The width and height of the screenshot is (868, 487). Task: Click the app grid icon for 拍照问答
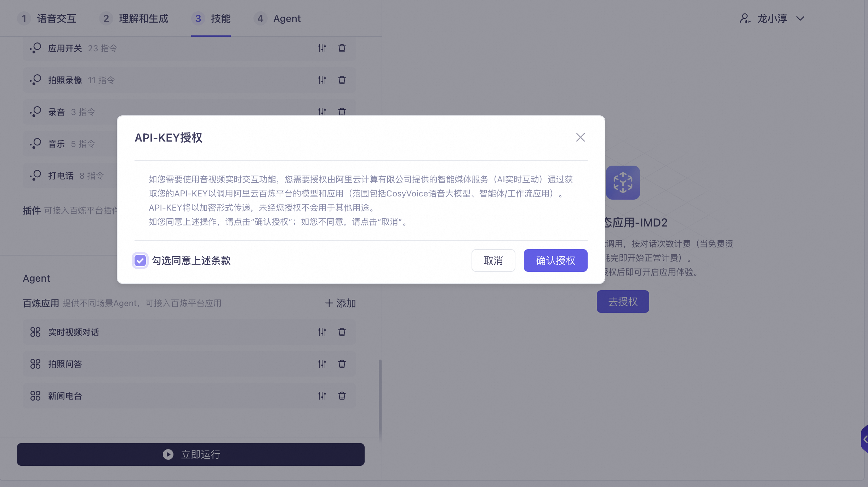35,364
